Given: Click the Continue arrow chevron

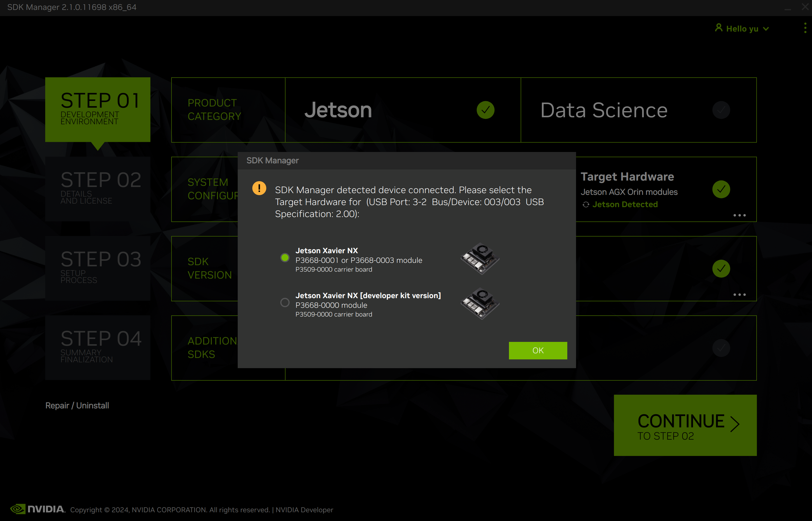Looking at the screenshot, I should click(734, 424).
